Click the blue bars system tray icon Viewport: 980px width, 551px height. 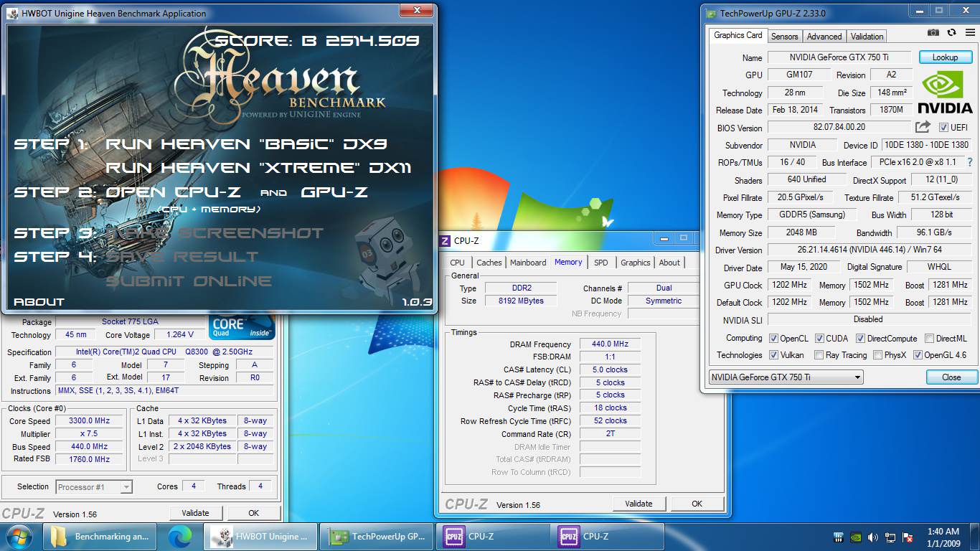(839, 537)
